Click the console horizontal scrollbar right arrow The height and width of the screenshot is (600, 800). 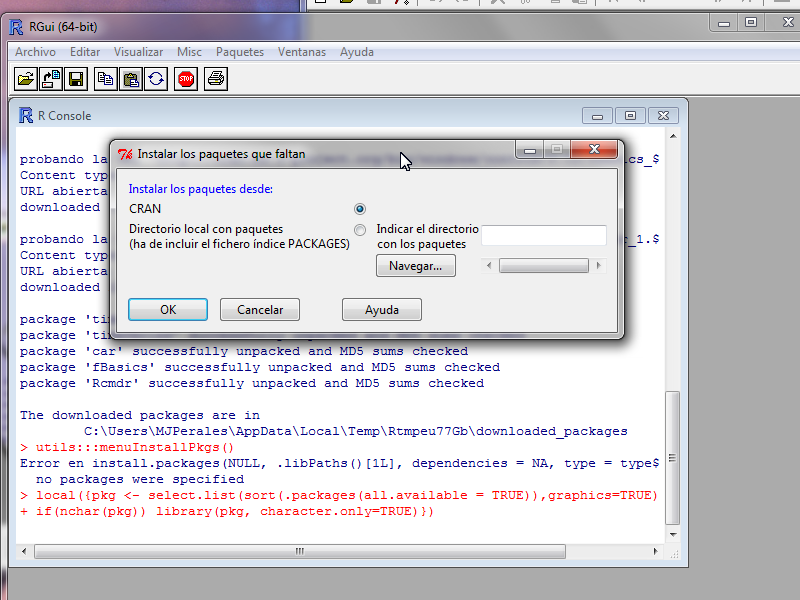coord(656,552)
